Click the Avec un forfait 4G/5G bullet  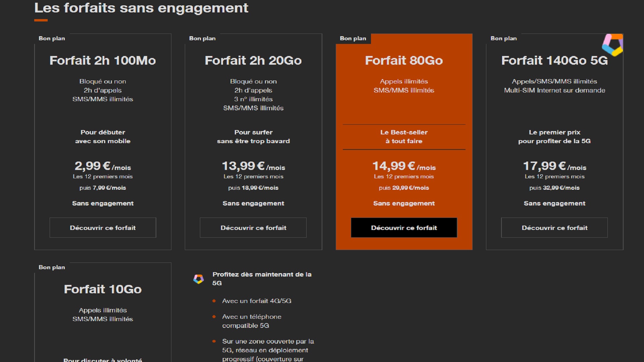[x=257, y=301]
